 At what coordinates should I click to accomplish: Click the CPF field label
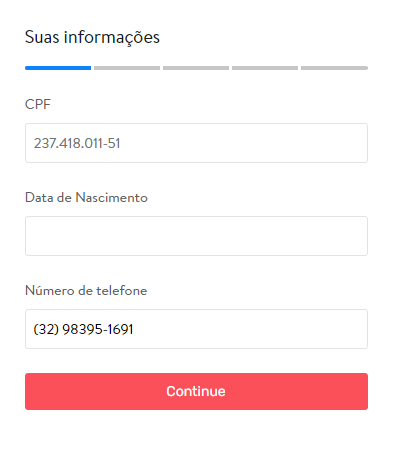click(x=38, y=104)
